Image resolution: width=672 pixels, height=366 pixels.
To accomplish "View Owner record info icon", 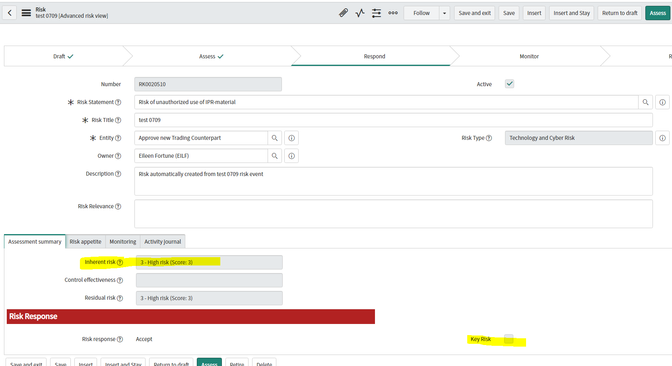I will tap(291, 156).
